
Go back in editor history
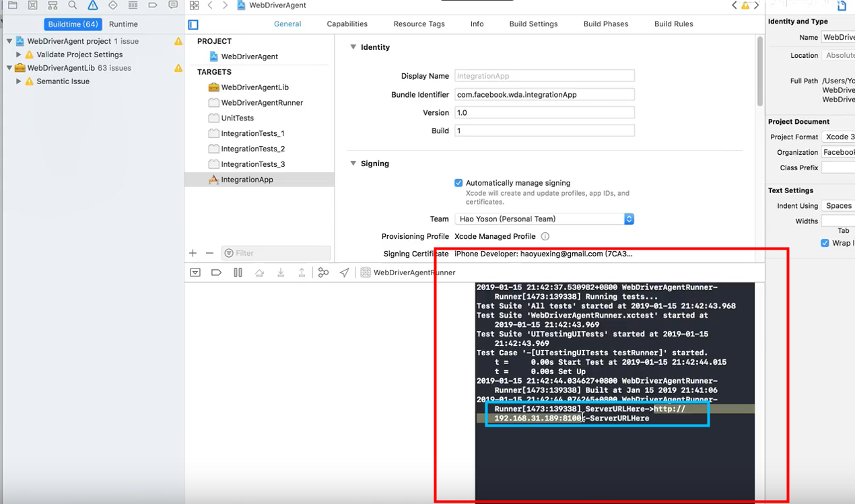[x=210, y=5]
